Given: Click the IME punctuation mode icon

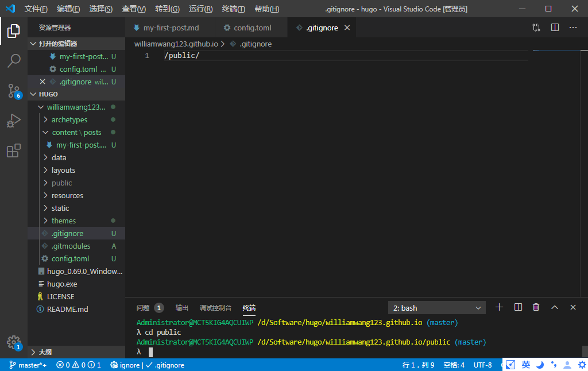Looking at the screenshot, I should tap(554, 365).
